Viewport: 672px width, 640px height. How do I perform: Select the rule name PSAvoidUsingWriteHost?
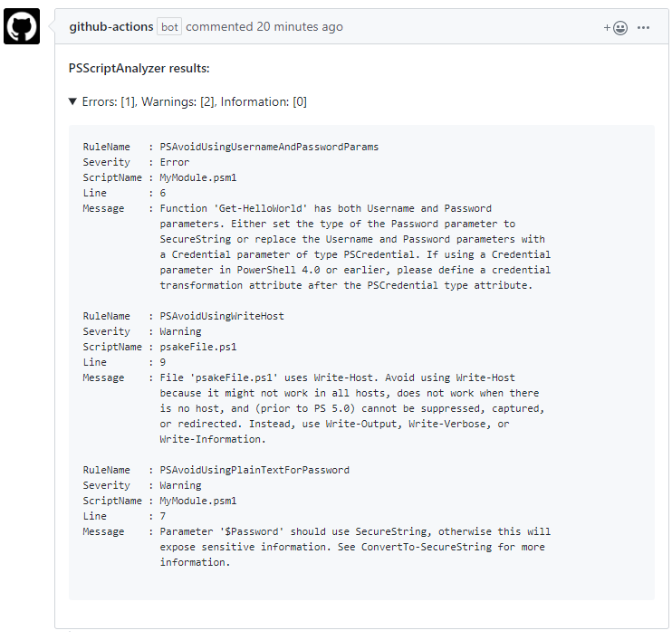click(x=222, y=316)
